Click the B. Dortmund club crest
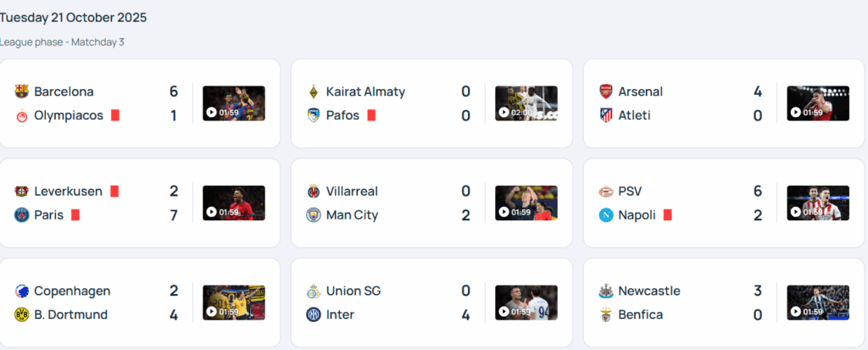 (x=21, y=315)
